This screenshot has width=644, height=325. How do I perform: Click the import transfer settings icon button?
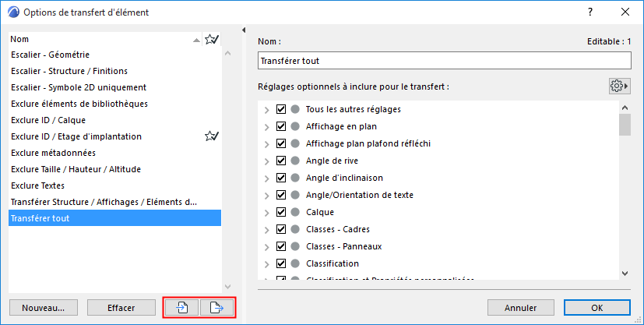coord(181,308)
